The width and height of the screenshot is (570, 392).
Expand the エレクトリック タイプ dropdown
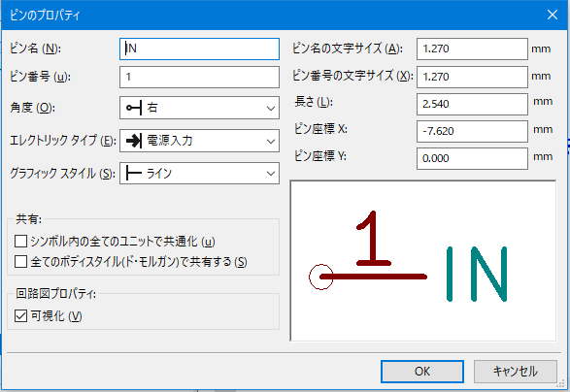[199, 141]
